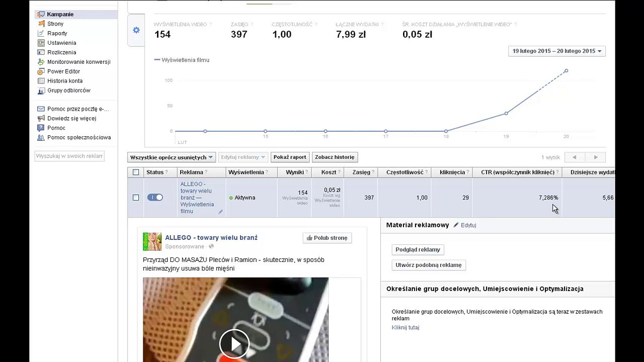644x362 pixels.
Task: Tick the checkbox for the ALLEGO ad row
Action: 136,198
